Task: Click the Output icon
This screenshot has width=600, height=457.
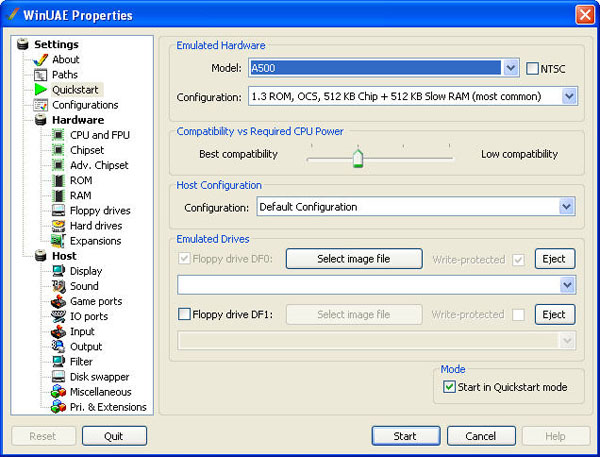Action: 58,346
